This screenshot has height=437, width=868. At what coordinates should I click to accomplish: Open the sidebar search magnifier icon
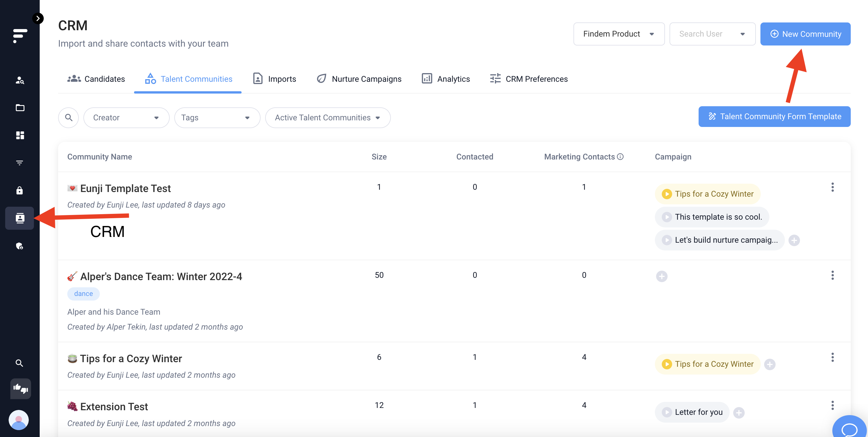coord(20,363)
